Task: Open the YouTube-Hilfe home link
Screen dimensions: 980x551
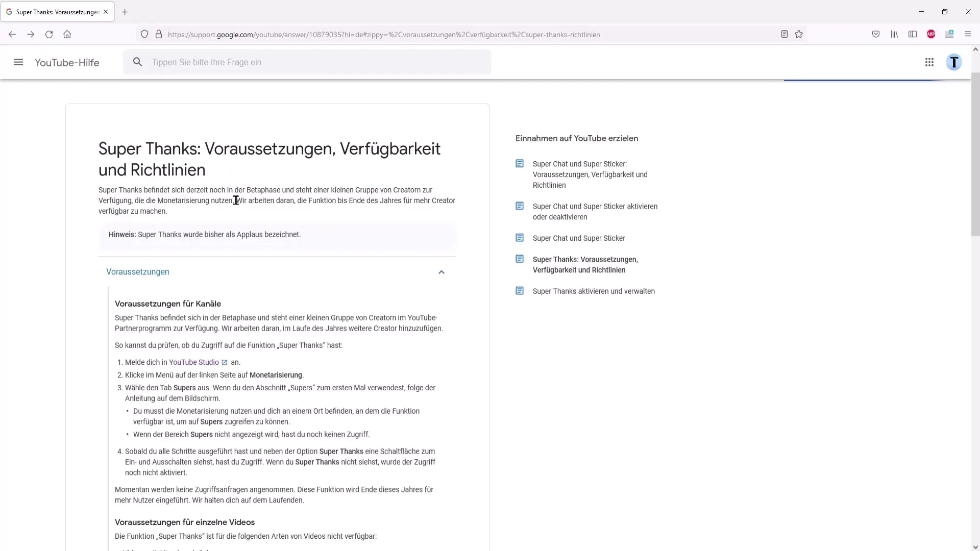Action: tap(67, 63)
